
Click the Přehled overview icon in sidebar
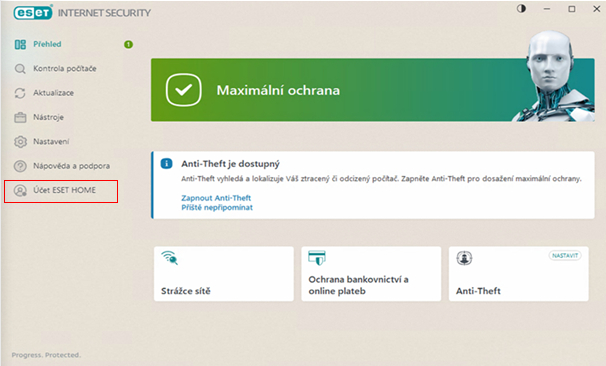point(20,44)
